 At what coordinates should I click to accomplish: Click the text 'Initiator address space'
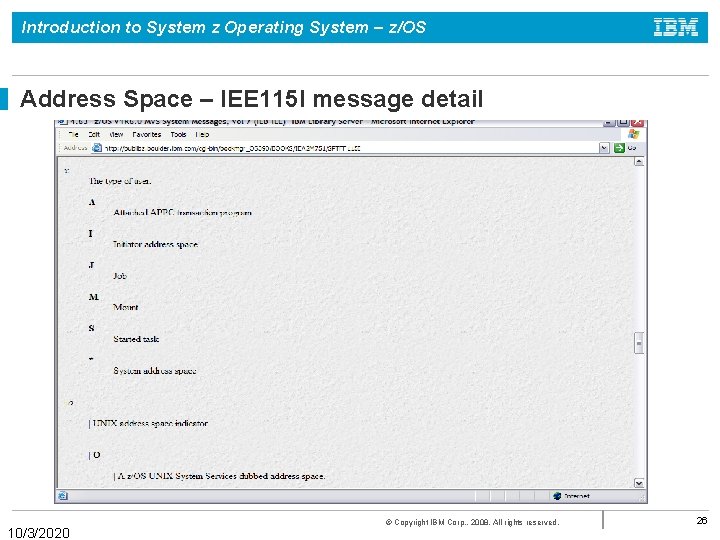[x=155, y=244]
